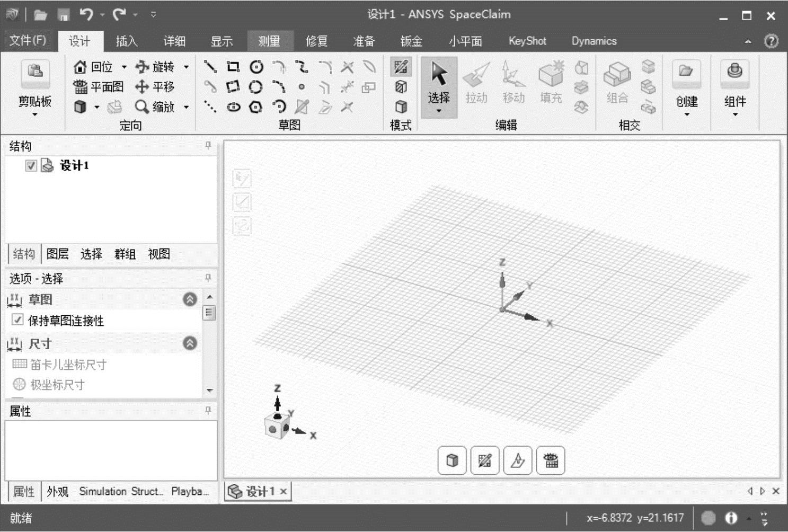This screenshot has width=788, height=532.
Task: Close the 设计1 document tab
Action: pyautogui.click(x=284, y=491)
